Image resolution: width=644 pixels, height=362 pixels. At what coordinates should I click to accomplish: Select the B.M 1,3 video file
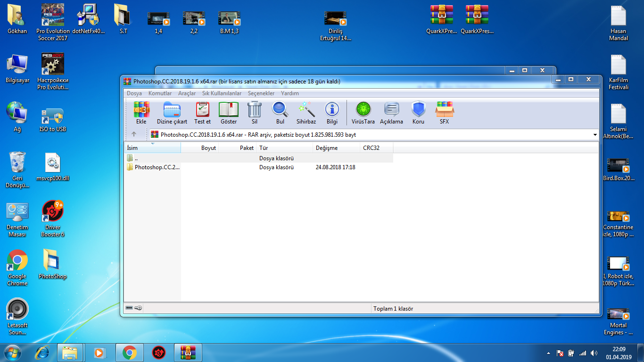click(230, 23)
